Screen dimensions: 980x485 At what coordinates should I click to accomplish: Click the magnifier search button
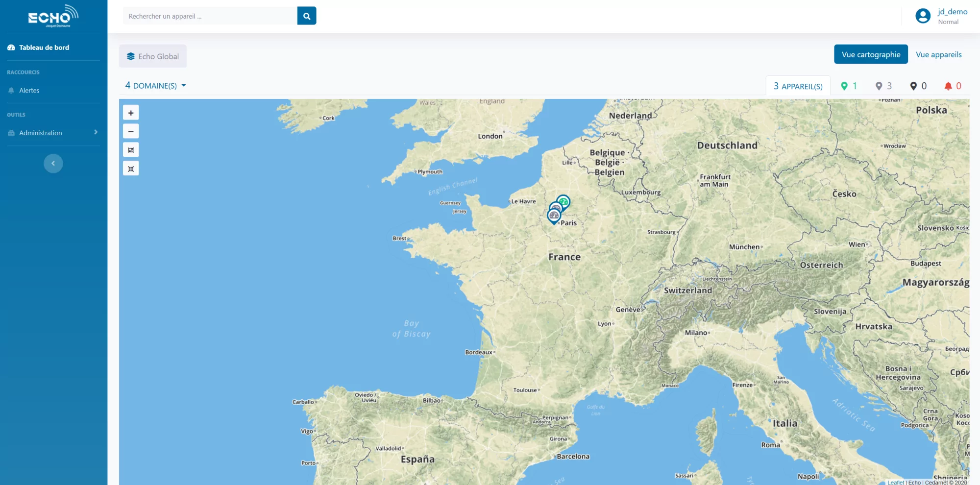[306, 16]
